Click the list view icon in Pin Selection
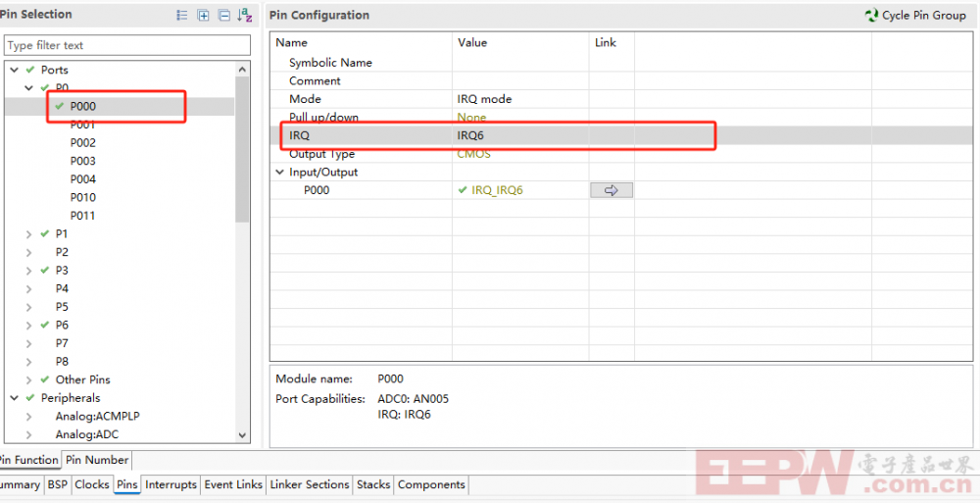Viewport: 980px width, 503px height. pos(182,15)
